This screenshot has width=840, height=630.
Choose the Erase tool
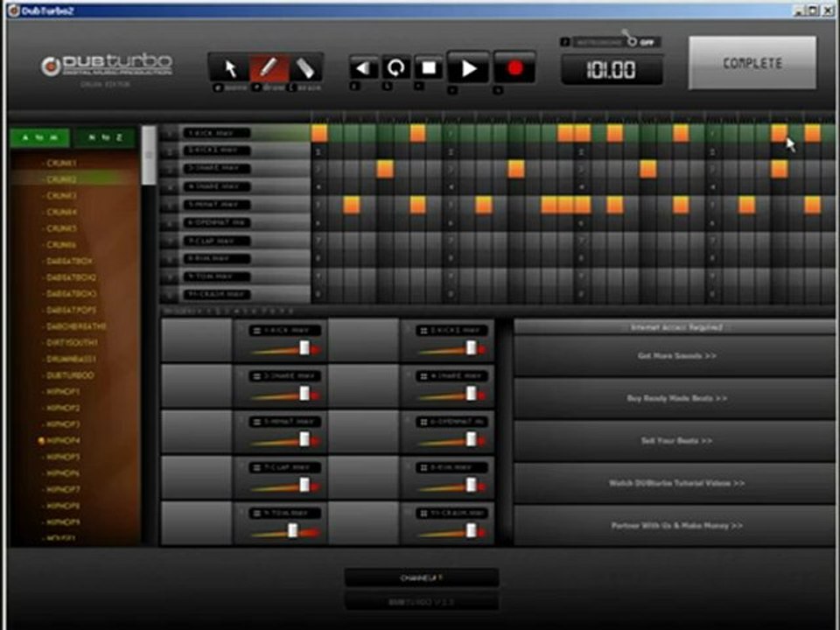pyautogui.click(x=305, y=68)
